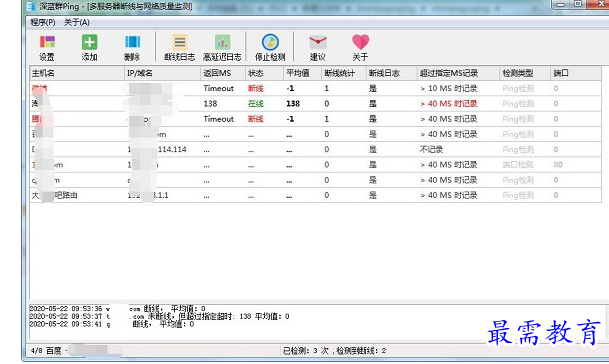
Task: Select the red '> 40 MS 时记录' cell
Action: click(x=449, y=104)
